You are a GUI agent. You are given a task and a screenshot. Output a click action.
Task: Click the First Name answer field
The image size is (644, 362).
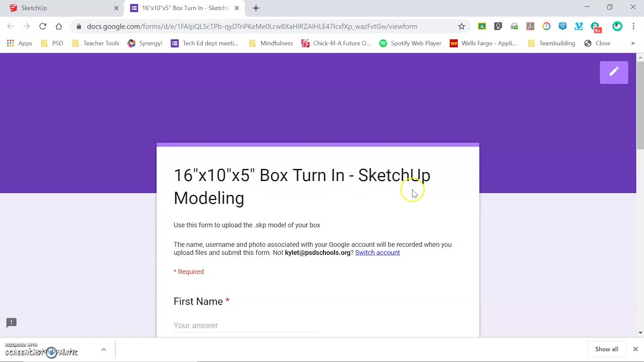245,325
